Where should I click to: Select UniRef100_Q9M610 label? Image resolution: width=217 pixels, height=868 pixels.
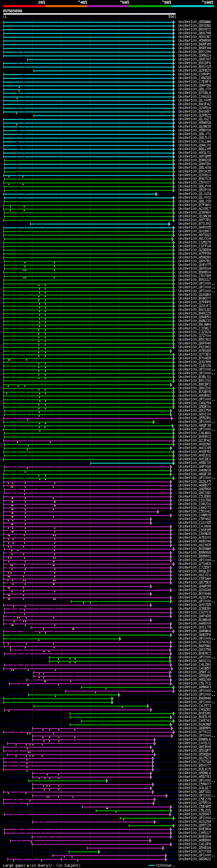point(195,56)
